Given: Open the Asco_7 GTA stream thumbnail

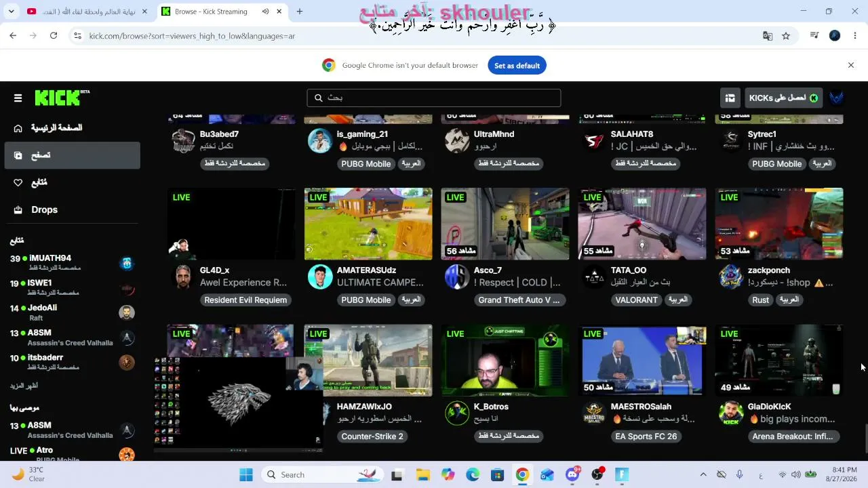Looking at the screenshot, I should pos(505,224).
